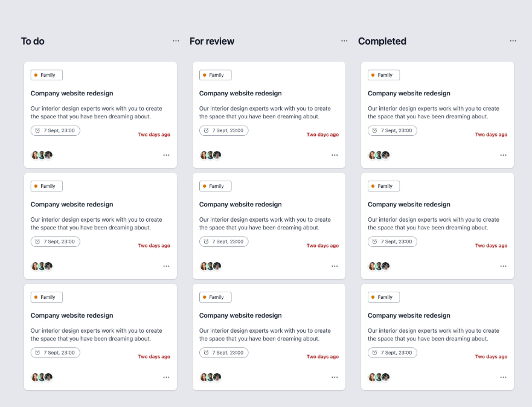Open the To do column options menu
The height and width of the screenshot is (407, 532).
pyautogui.click(x=176, y=41)
